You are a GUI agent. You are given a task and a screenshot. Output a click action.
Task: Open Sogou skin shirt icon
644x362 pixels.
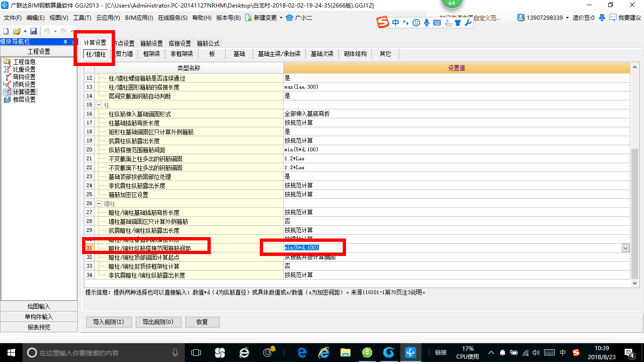click(457, 23)
